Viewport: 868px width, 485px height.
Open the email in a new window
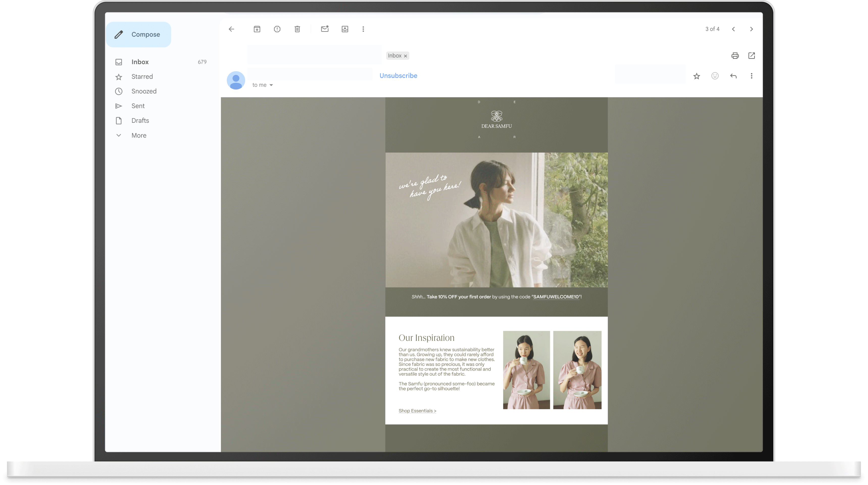[x=751, y=56]
